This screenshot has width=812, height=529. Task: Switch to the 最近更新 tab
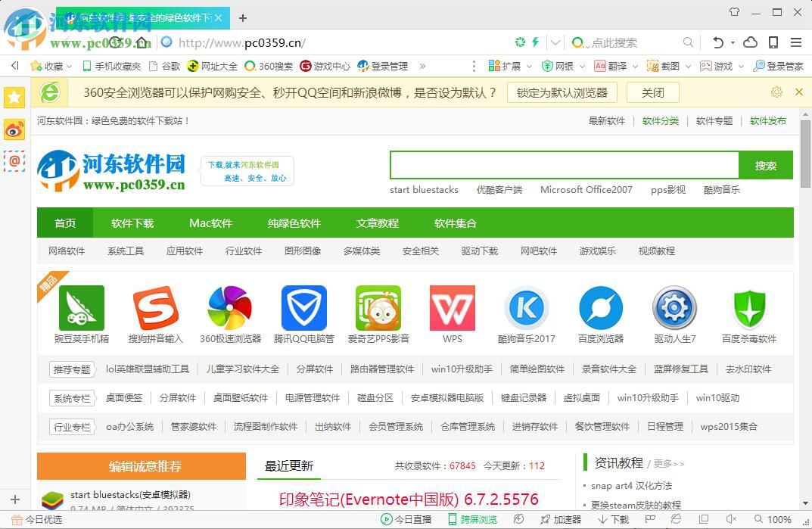point(288,467)
